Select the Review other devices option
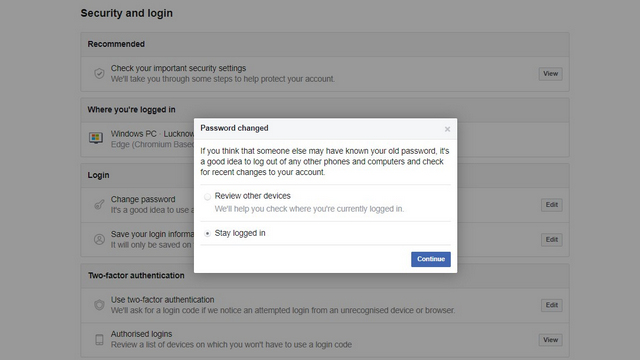Viewport: 640px width, 360px height. [207, 197]
